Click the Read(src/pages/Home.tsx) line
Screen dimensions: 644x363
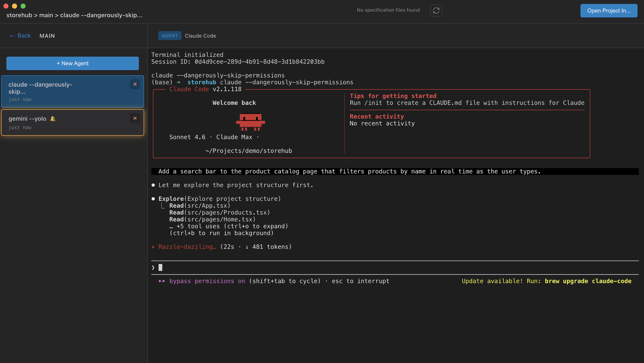(x=212, y=220)
